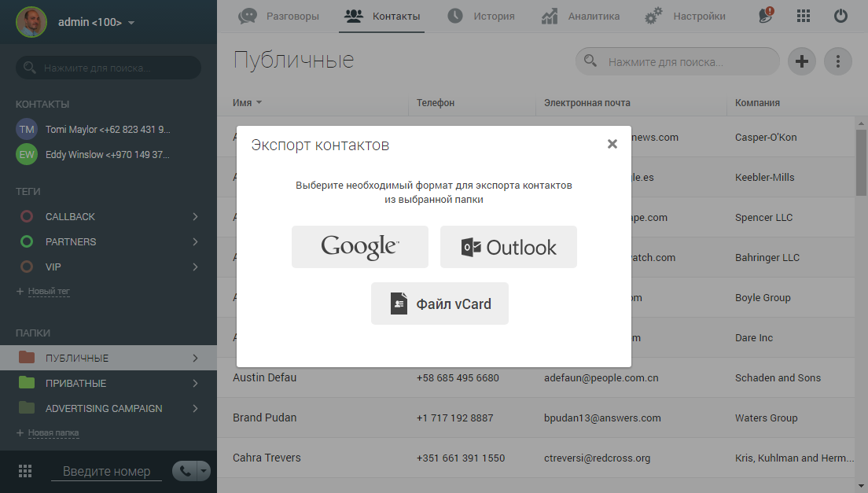868x493 pixels.
Task: Click the Компания column header
Action: point(757,102)
